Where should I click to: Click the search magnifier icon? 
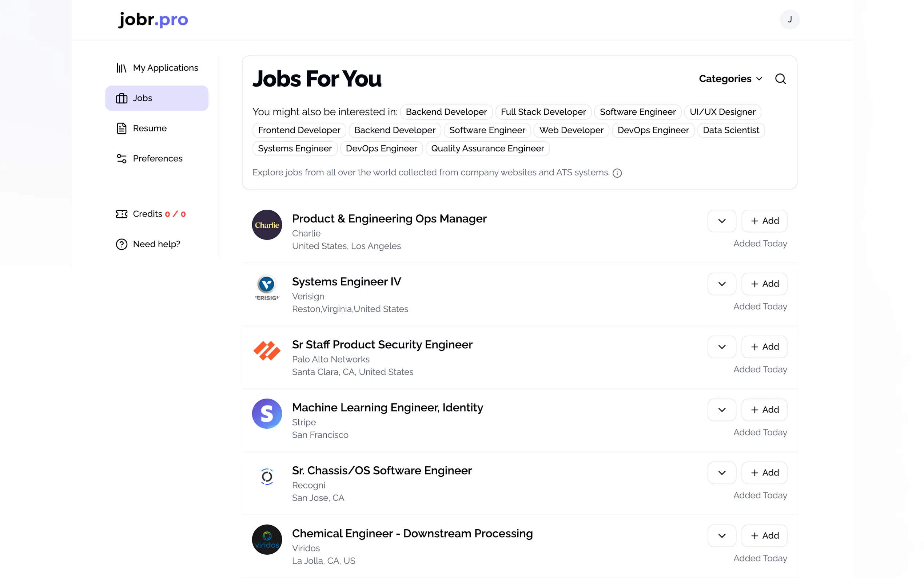780,79
